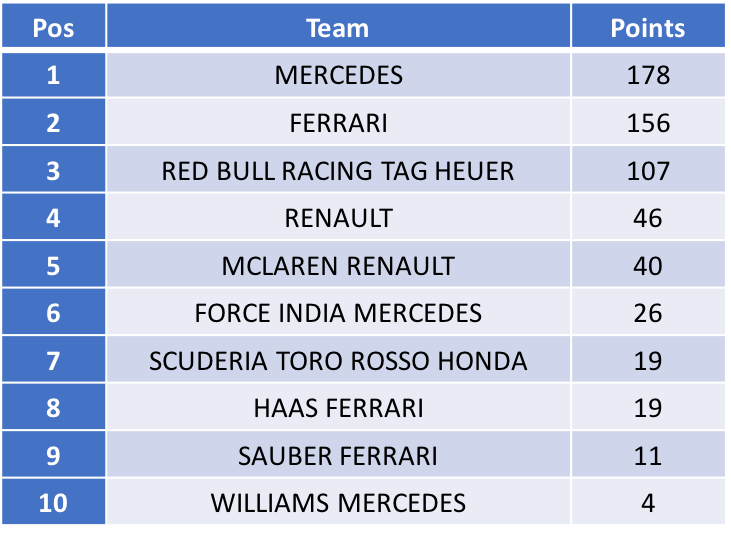Image resolution: width=731 pixels, height=538 pixels.
Task: Click position number 10 cell
Action: (x=54, y=503)
